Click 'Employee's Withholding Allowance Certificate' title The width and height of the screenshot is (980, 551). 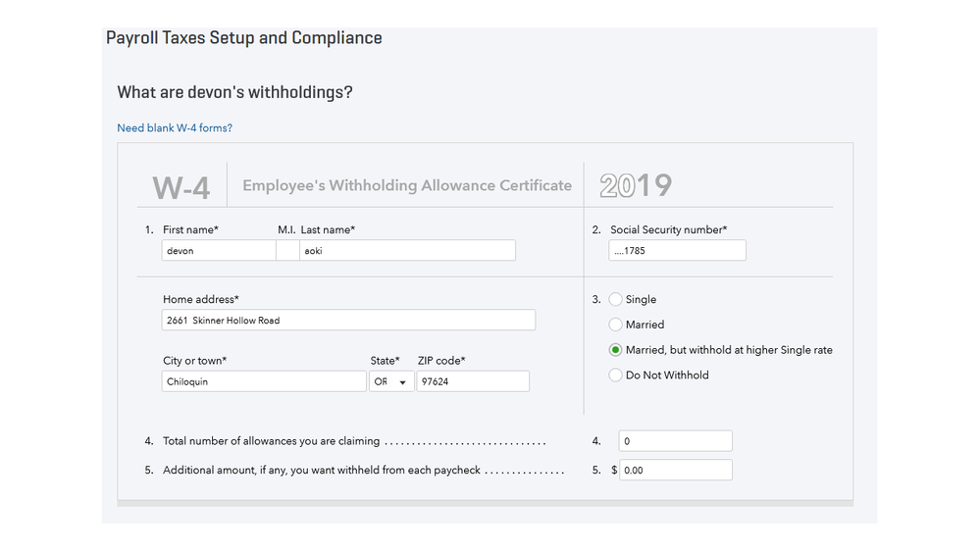point(407,185)
